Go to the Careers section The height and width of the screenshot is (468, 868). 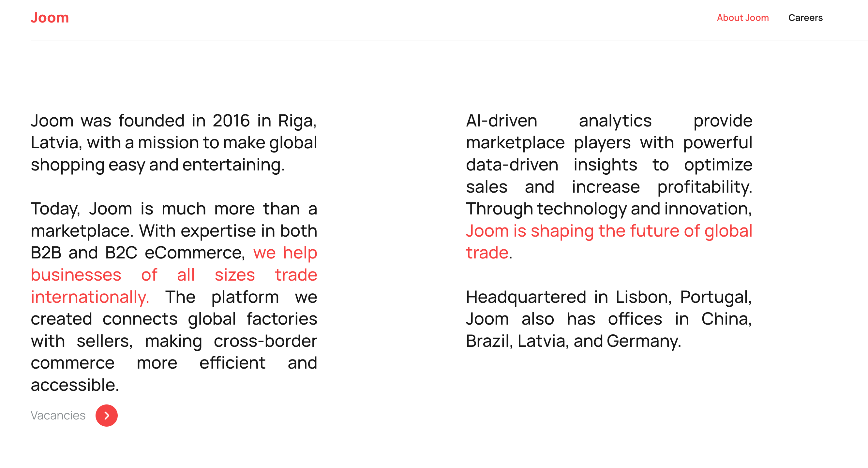[x=805, y=18]
